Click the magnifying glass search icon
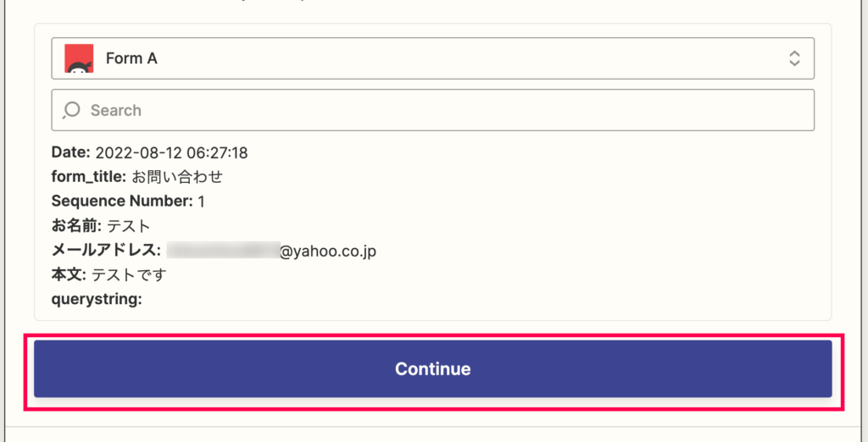Viewport: 868px width, 442px height. pos(71,110)
